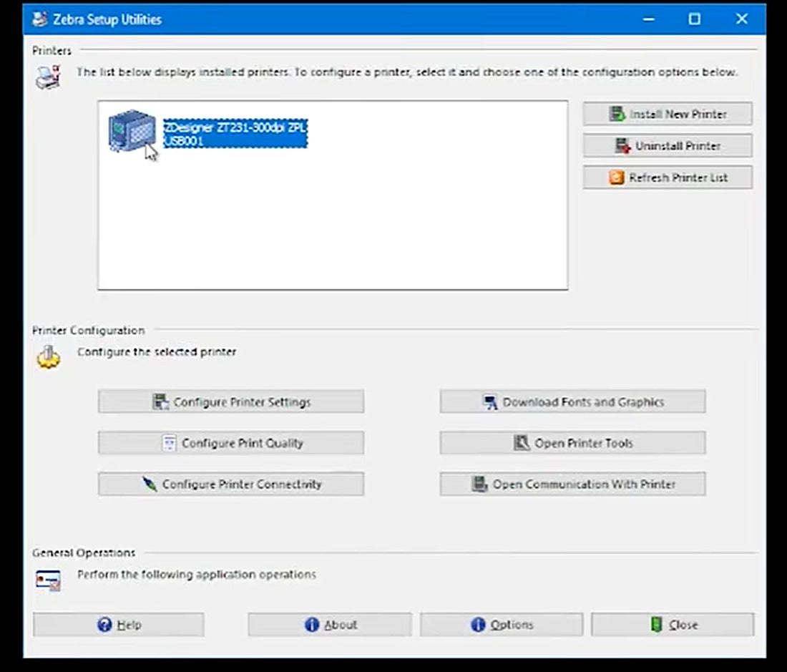This screenshot has height=672, width=787.
Task: Open Communication With Printer
Action: 572,484
